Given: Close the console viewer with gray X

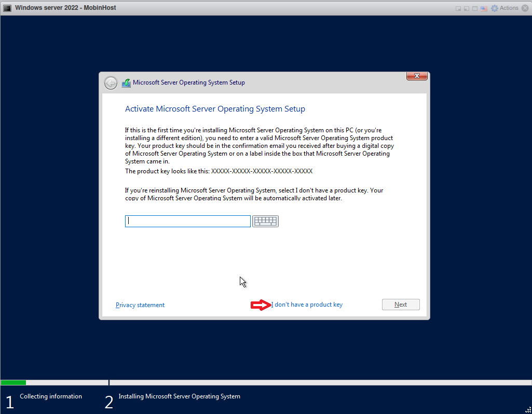Looking at the screenshot, I should pos(525,8).
